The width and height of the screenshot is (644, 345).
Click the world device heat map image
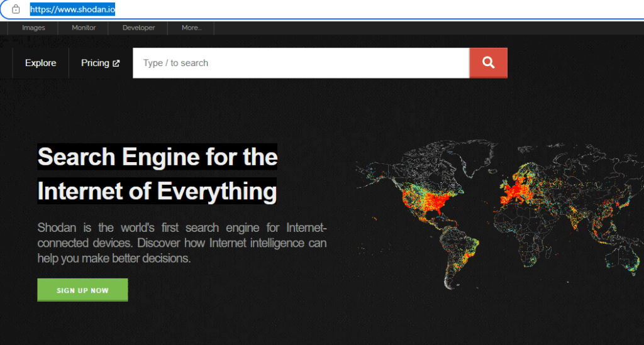click(499, 214)
